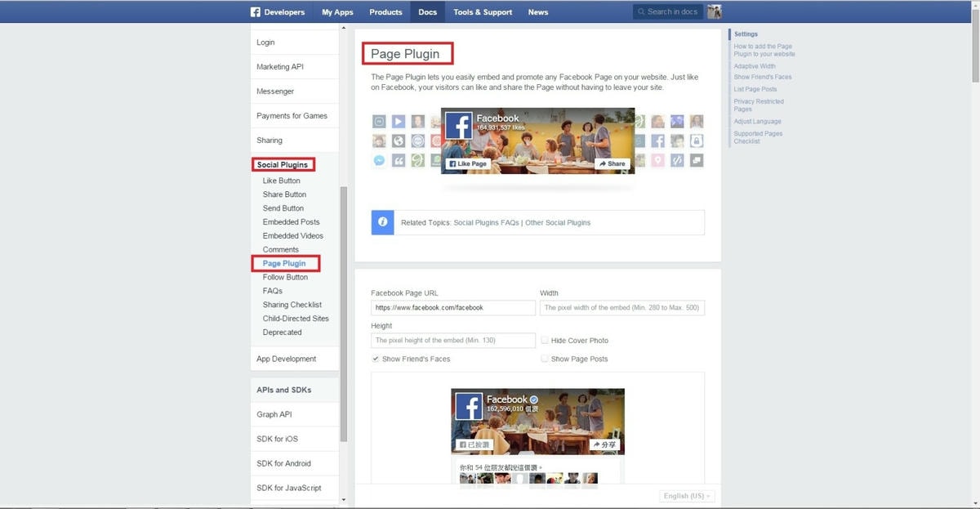Tick the Hide Cover Photo checkbox
The image size is (980, 509).
545,340
